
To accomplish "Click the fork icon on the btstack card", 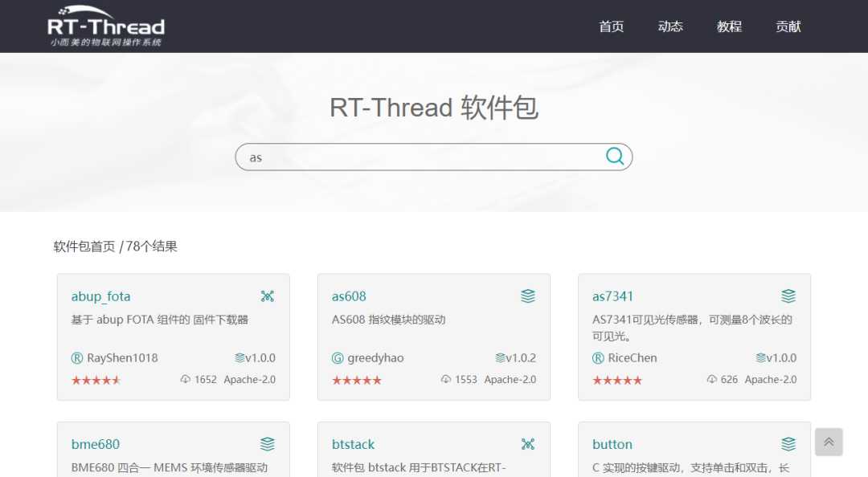I will click(528, 443).
